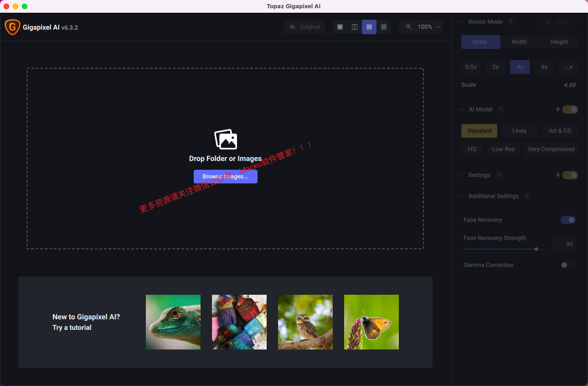Click the stacked images drop icon

226,139
